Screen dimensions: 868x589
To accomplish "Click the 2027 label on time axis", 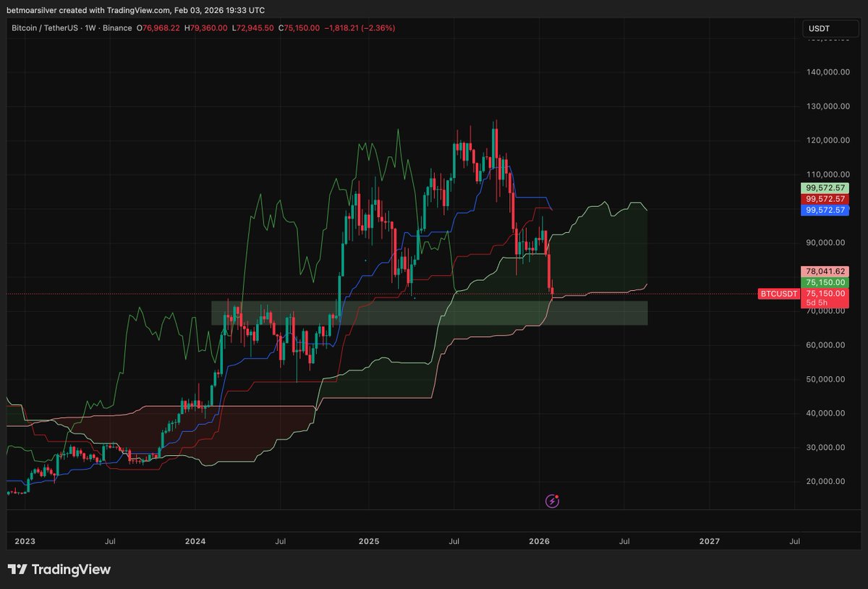I will pyautogui.click(x=710, y=541).
